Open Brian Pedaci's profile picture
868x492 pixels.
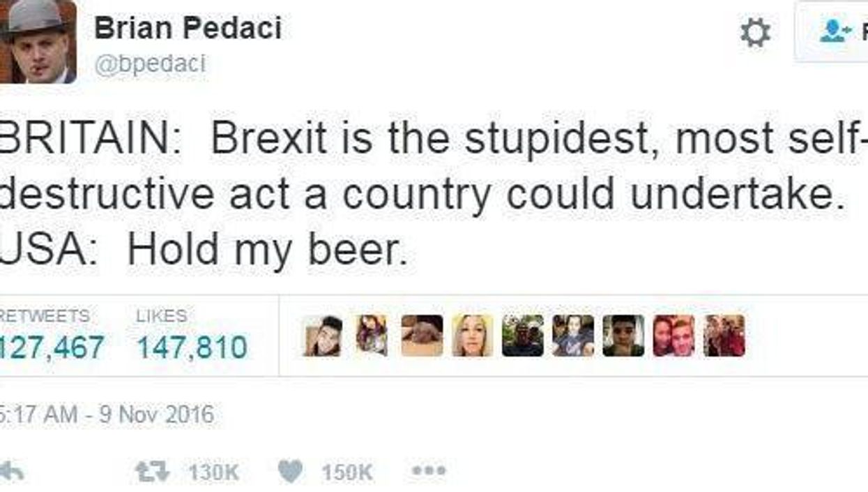point(38,42)
